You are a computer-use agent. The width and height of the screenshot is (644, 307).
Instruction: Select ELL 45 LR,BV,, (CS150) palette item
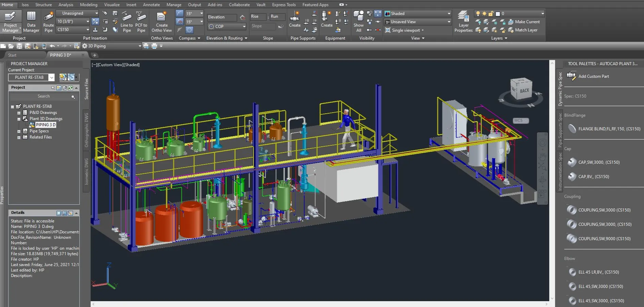click(593, 272)
